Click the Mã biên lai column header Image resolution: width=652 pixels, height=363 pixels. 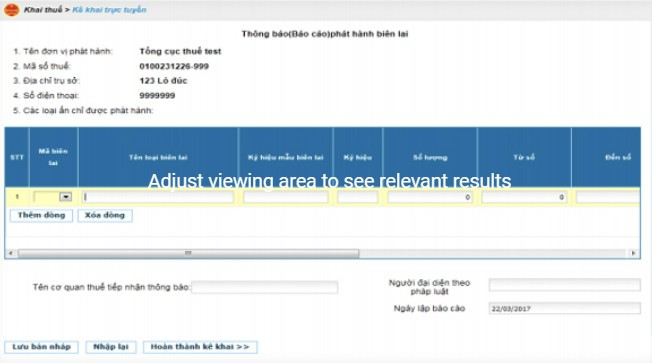[x=53, y=157]
